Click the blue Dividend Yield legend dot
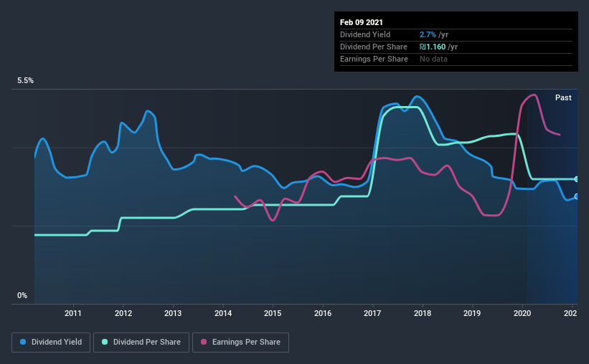Image resolution: width=589 pixels, height=364 pixels. [23, 342]
